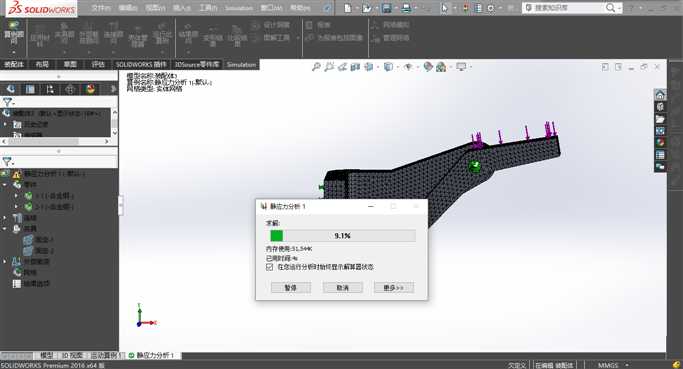This screenshot has height=369, width=683.
Task: Click the Options gear icon
Action: pyautogui.click(x=491, y=8)
